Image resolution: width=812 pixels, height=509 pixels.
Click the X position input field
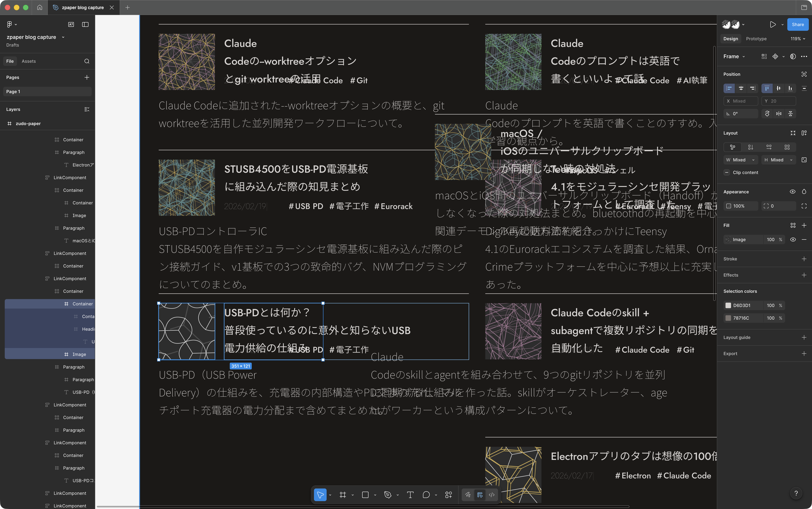coord(740,101)
